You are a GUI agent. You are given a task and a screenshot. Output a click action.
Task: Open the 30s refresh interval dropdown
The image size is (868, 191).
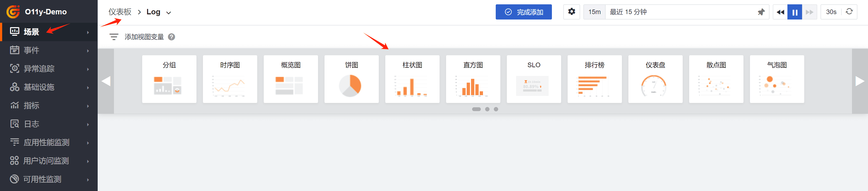pos(831,12)
